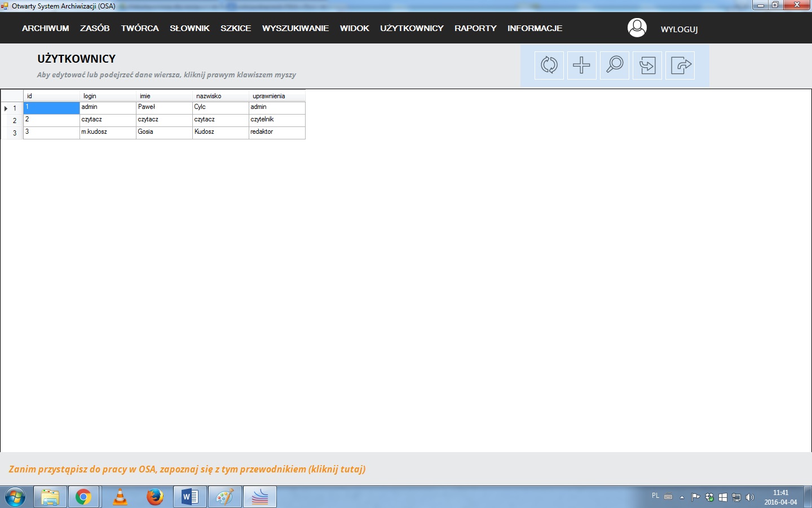Click the 'Kudosz' surname cell
This screenshot has height=508, width=812.
coord(220,133)
